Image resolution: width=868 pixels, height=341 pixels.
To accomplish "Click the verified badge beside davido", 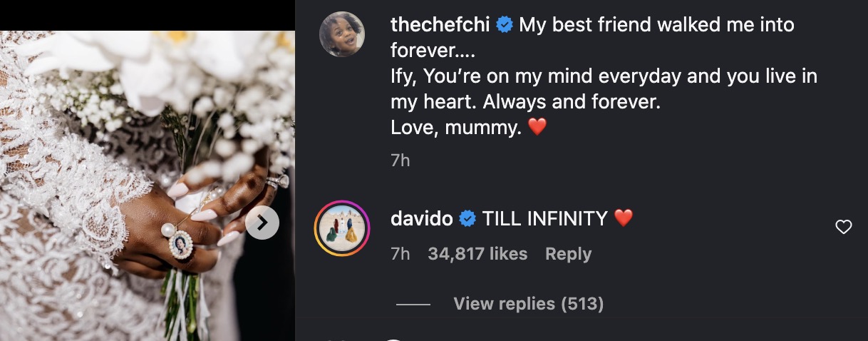I will 467,219.
